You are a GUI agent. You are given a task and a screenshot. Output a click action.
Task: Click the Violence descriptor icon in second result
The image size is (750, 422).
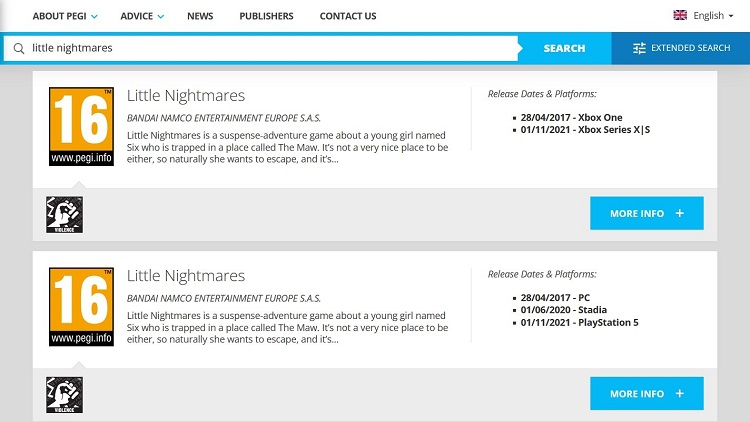click(64, 394)
